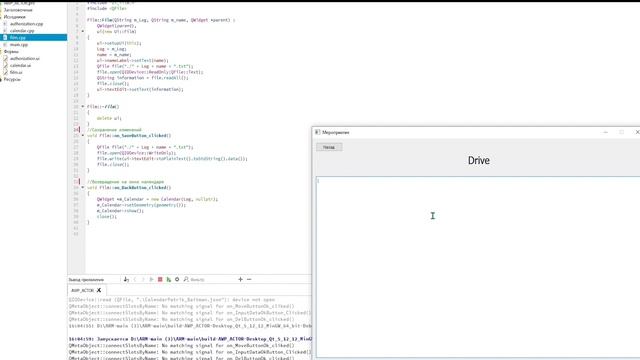Click the green re-run application icon
The image size is (640, 360).
[151, 279]
